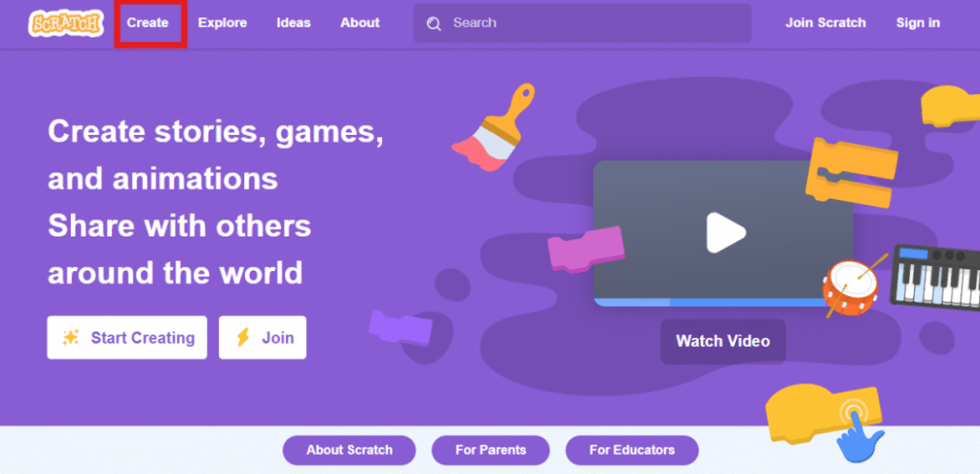Click inside the Search field
This screenshot has height=474, width=980.
583,23
